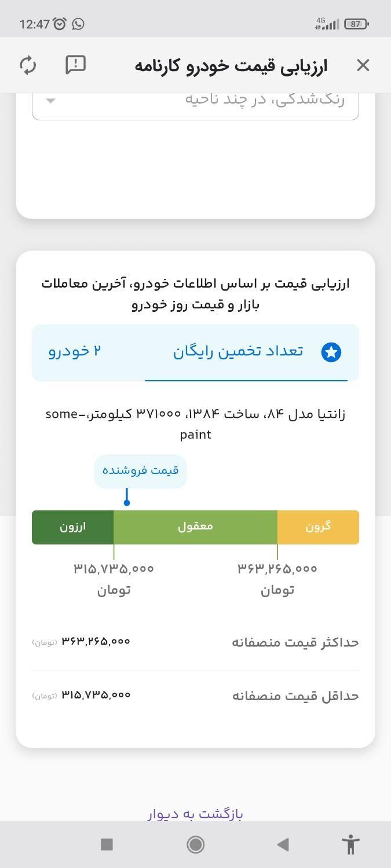Tap the blue star icon
Viewport: 391px width, 868px height.
pos(331,352)
